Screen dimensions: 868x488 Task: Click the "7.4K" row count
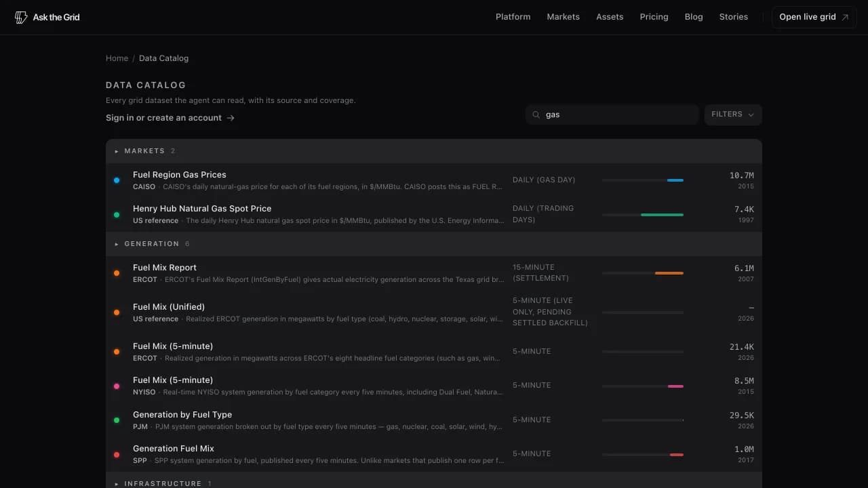(x=744, y=209)
